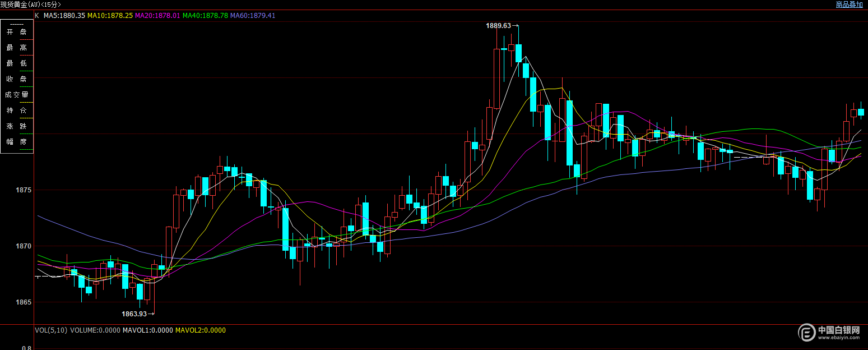Click the 持仓 row in info panel
Image resolution: width=868 pixels, height=350 pixels.
[x=17, y=110]
